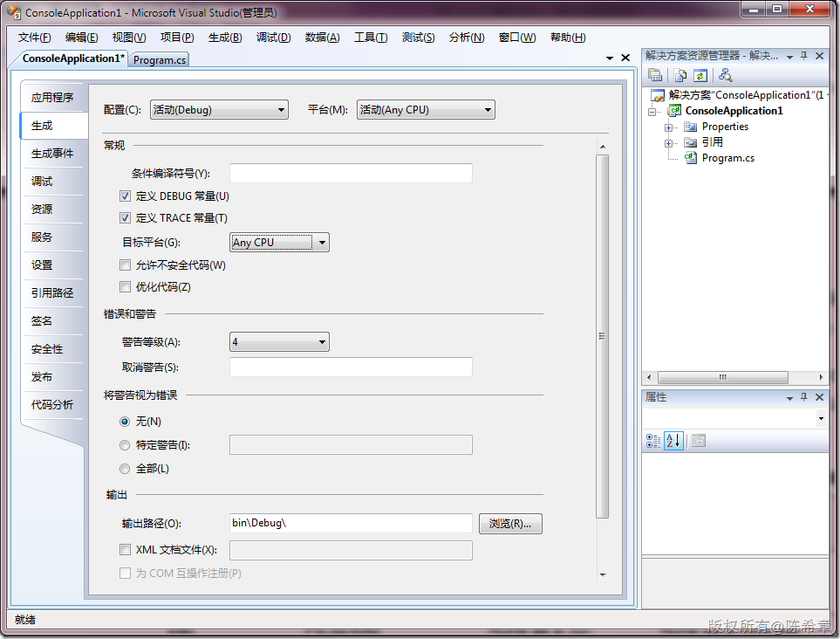The width and height of the screenshot is (840, 639).
Task: Click the 浏览(R)... browse button
Action: pyautogui.click(x=510, y=524)
